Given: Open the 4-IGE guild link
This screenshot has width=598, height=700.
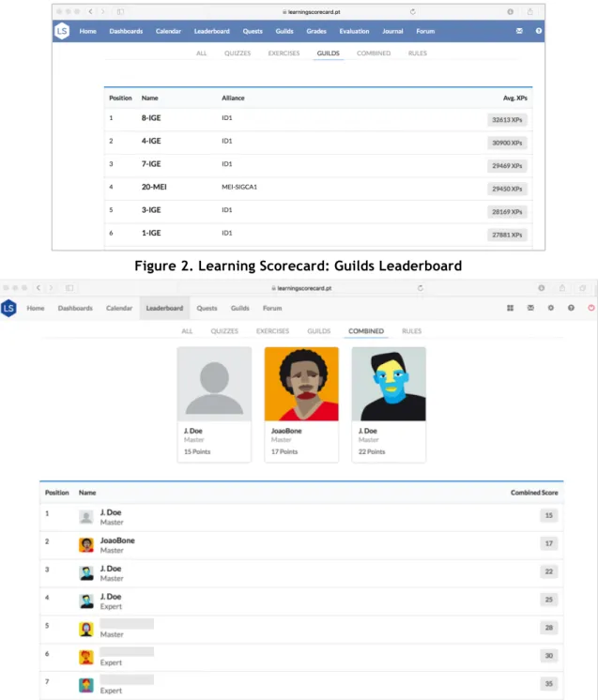Looking at the screenshot, I should [151, 141].
